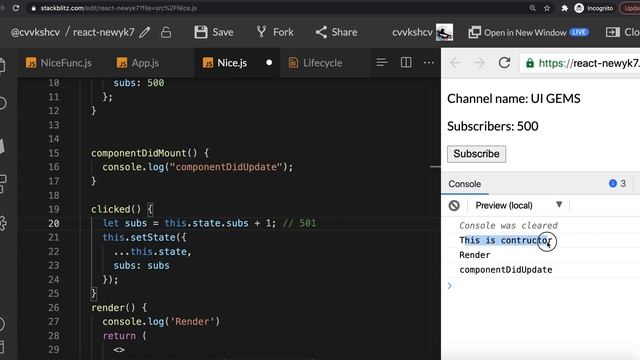The height and width of the screenshot is (360, 640).
Task: Click the settings gear in left sidebar
Action: [2, 223]
